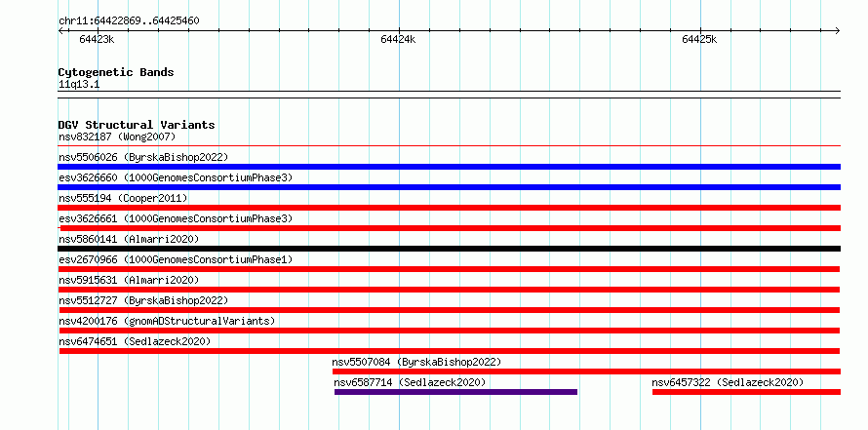Open nsv5506026 (ByrskaBishop2022) label

coord(143,157)
